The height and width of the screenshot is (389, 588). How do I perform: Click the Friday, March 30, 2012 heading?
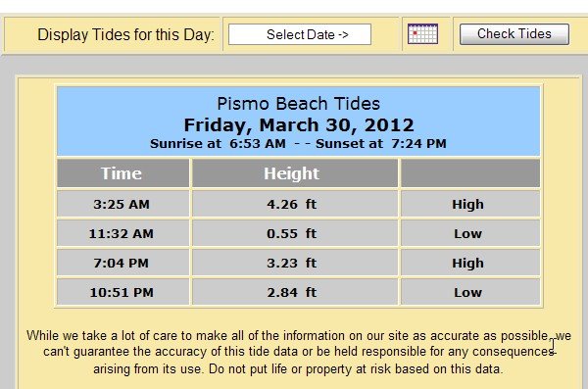point(299,124)
